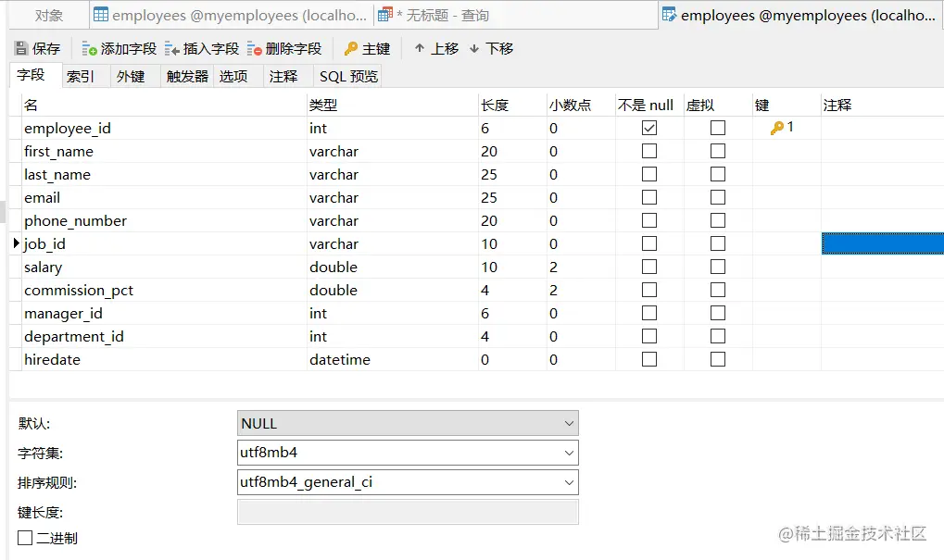Screen dimensions: 944x560
Task: Select the department_id field name
Action: click(x=73, y=337)
